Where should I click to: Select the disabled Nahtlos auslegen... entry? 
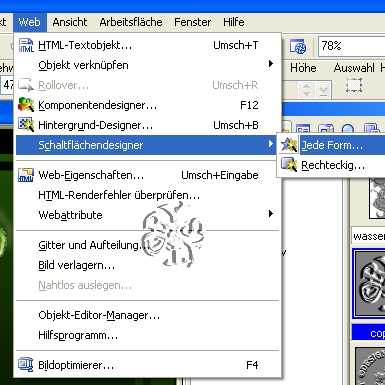pos(147,285)
